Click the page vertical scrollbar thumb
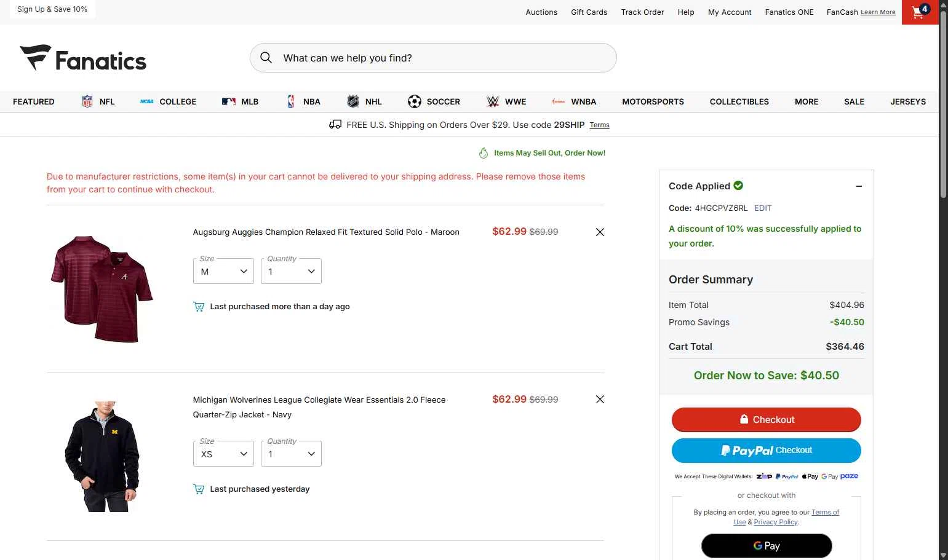The image size is (948, 560). click(x=943, y=105)
